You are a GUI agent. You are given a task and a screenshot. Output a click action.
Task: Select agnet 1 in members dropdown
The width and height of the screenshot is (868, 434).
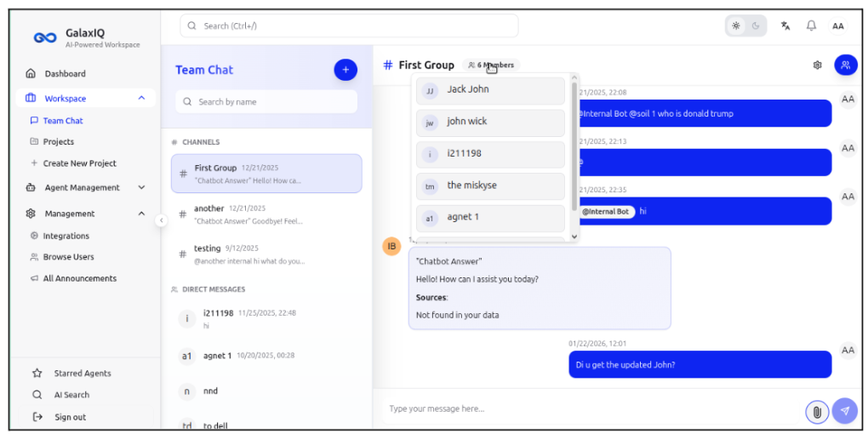tap(490, 218)
